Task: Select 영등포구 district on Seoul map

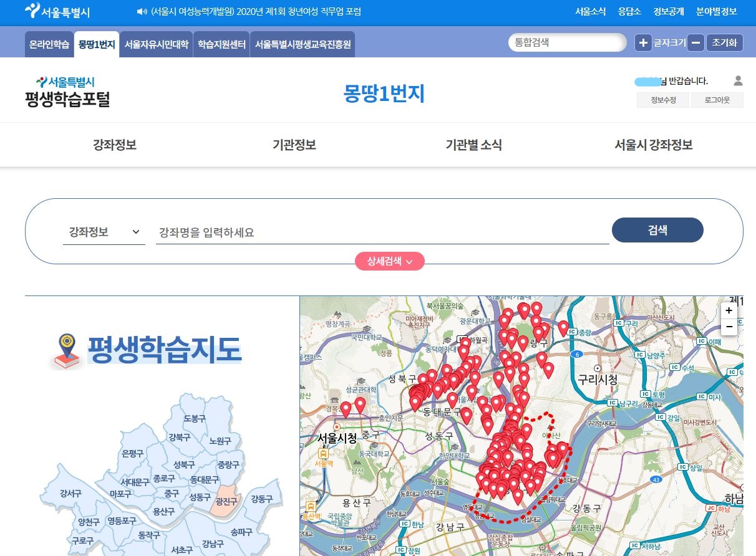Action: (x=122, y=520)
